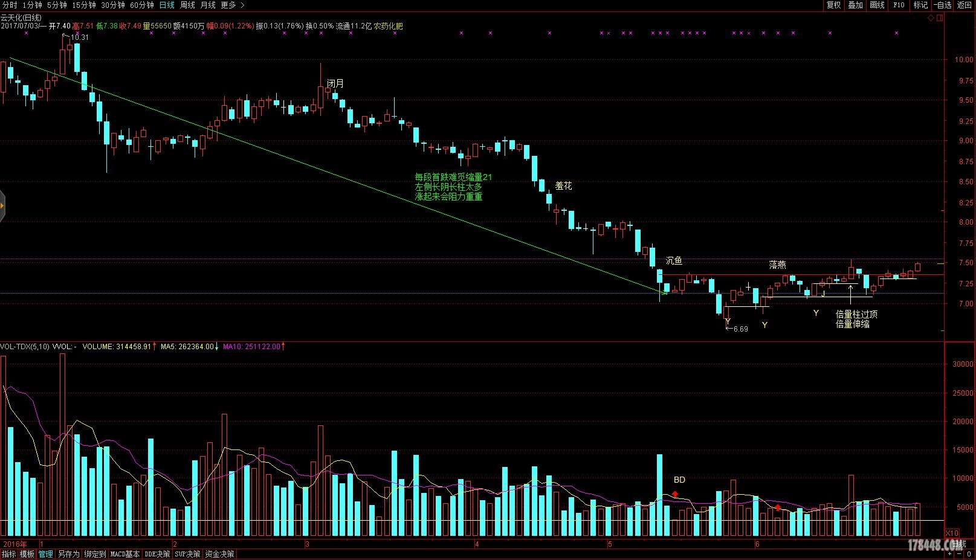Image resolution: width=976 pixels, height=560 pixels.
Task: Click the X10 volume scale label
Action: (952, 533)
